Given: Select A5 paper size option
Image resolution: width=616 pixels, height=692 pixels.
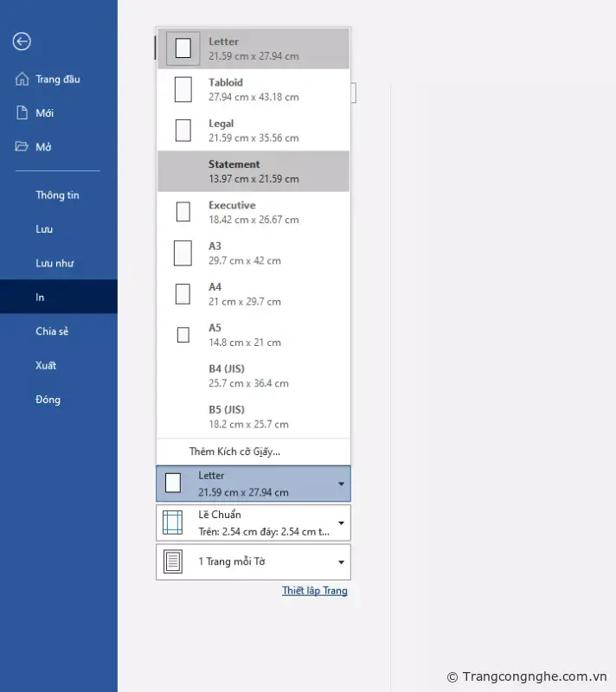Looking at the screenshot, I should (253, 335).
